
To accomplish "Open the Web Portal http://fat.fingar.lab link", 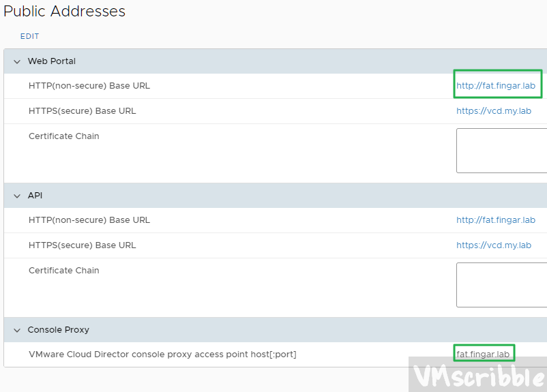I will tap(496, 86).
